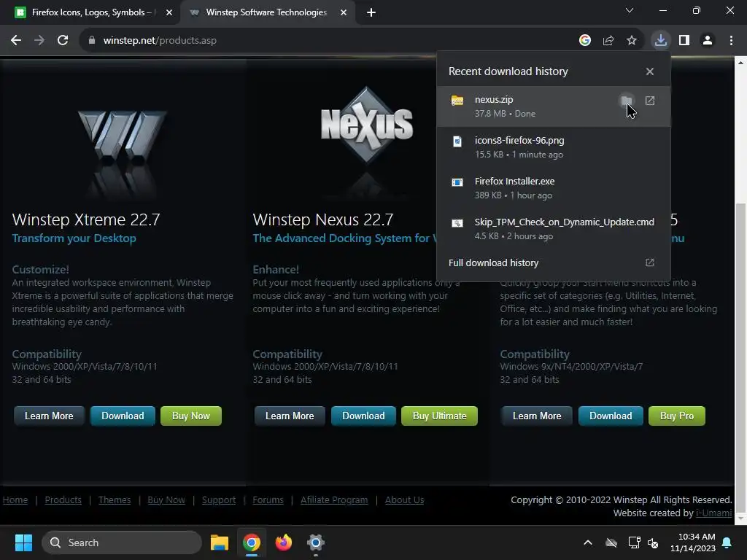
Task: Reload the winstep.net page
Action: click(63, 41)
